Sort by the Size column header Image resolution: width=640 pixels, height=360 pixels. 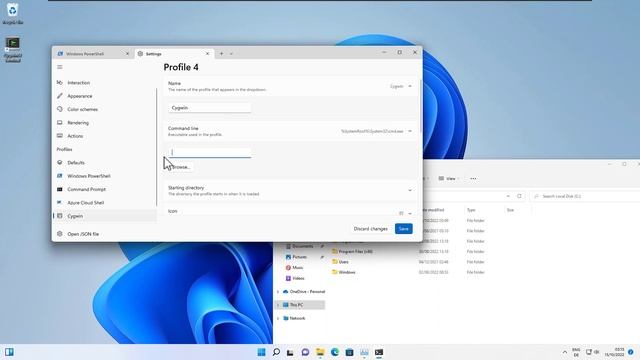point(510,210)
